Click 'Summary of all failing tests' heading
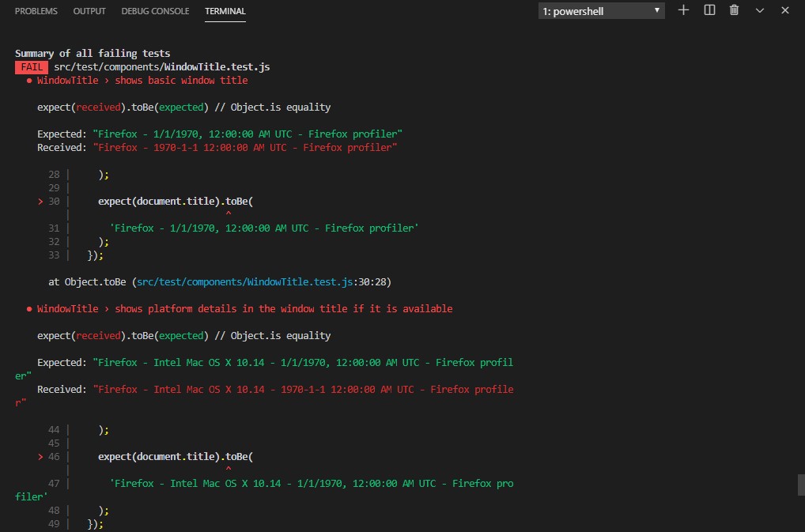 pyautogui.click(x=93, y=53)
